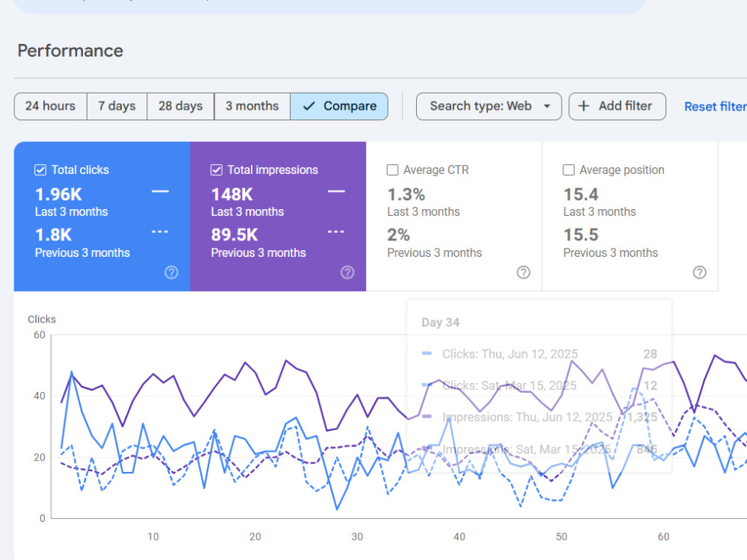Click tooltip row Impressions: Thu, Jun 12, 2025
The image size is (747, 560).
(x=539, y=417)
